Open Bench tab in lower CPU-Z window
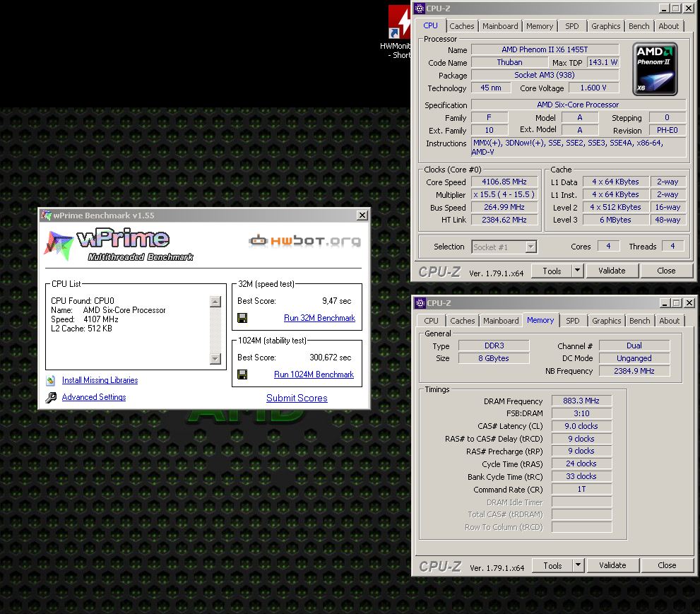Viewport: 700px width, 614px height. click(639, 321)
